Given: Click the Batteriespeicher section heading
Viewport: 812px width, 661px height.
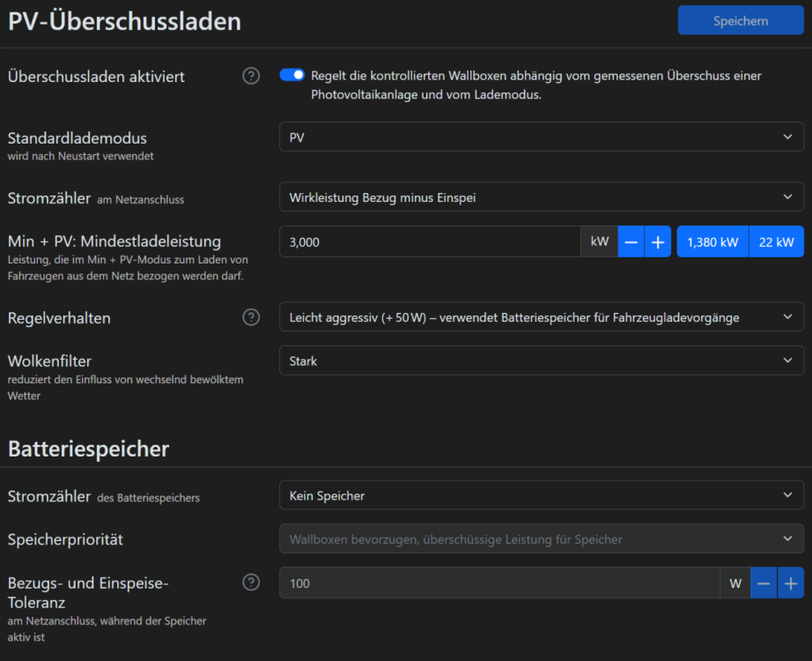Looking at the screenshot, I should pos(89,449).
